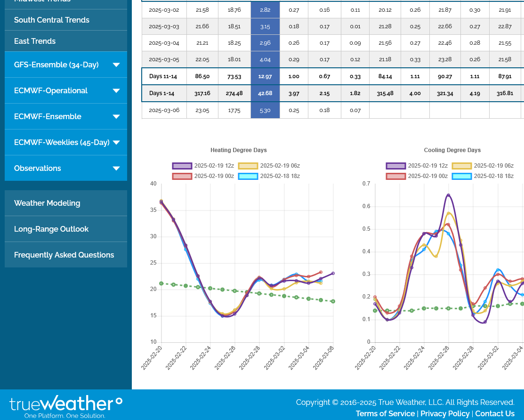Open Terms of Service link
This screenshot has height=420, width=524.
(385, 413)
